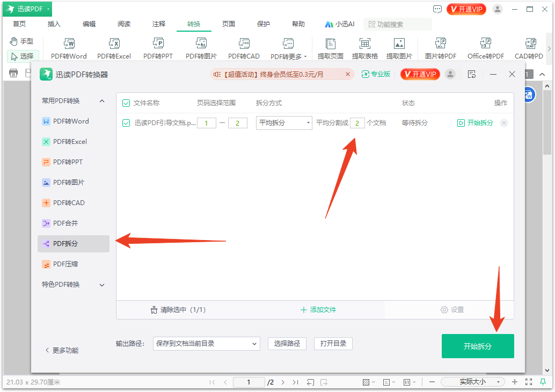Click 更多功能 at sidebar bottom
Viewport: 555px width, 392px height.
[x=62, y=350]
